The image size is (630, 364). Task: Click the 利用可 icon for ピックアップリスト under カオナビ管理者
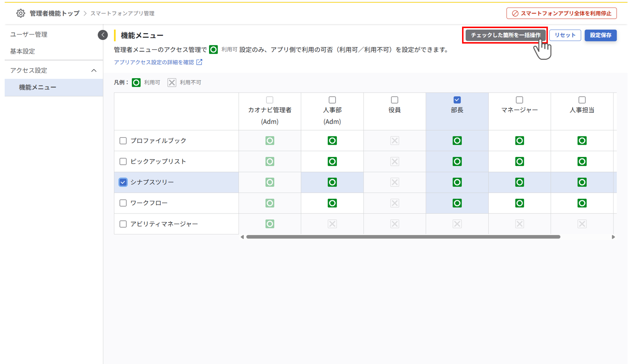pyautogui.click(x=270, y=161)
